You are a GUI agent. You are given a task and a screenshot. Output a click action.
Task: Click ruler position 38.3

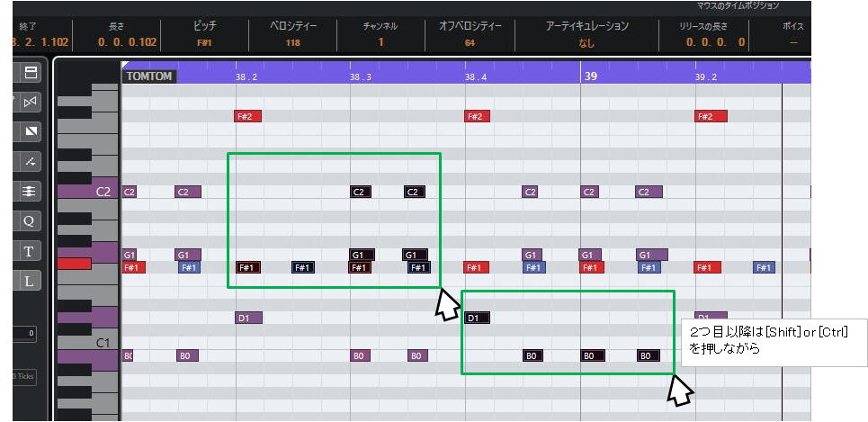[x=361, y=77]
